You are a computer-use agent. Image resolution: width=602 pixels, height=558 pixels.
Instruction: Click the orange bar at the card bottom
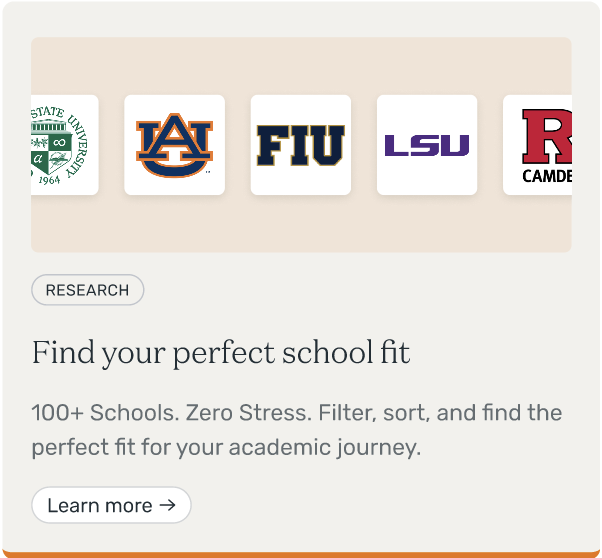click(x=300, y=554)
